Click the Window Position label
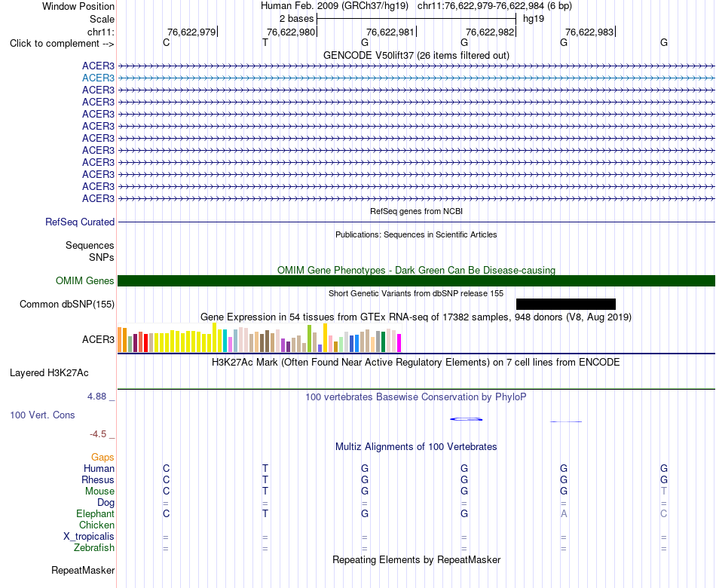Screen dimensions: 716x588 [x=78, y=6]
